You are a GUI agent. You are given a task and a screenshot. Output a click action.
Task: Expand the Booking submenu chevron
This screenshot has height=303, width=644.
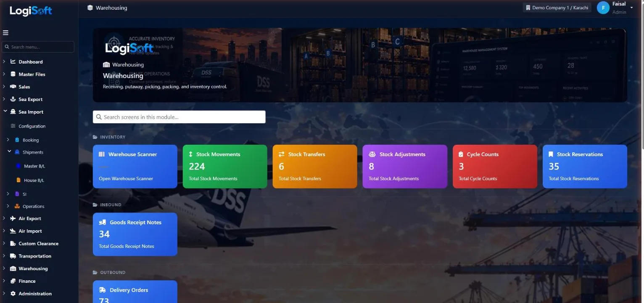(8, 139)
